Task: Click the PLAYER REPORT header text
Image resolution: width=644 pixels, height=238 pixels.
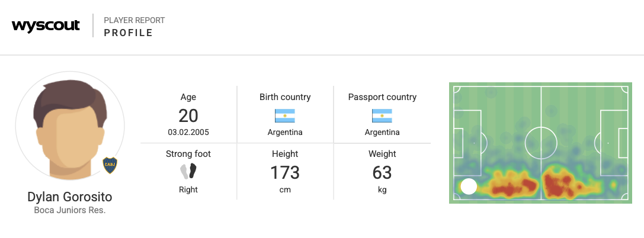Action: tap(134, 20)
